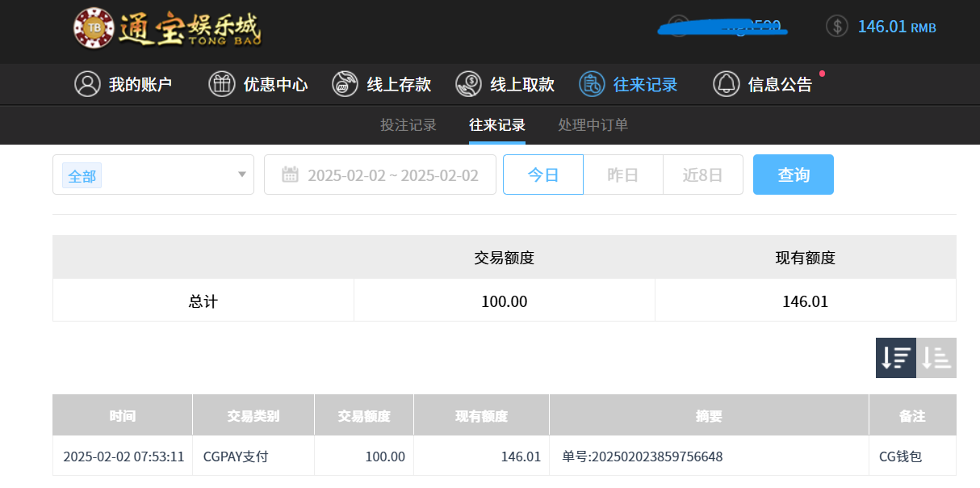The width and height of the screenshot is (980, 488).
Task: Open the 全部 category dropdown arrow
Action: point(241,175)
